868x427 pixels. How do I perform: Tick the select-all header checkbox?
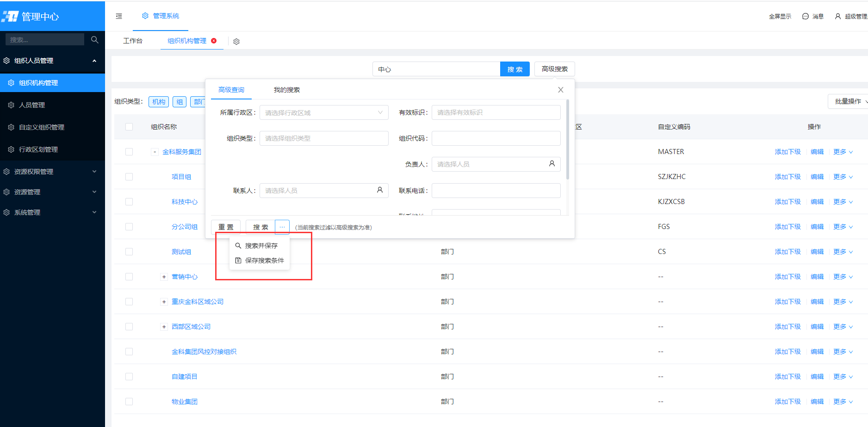tap(129, 127)
